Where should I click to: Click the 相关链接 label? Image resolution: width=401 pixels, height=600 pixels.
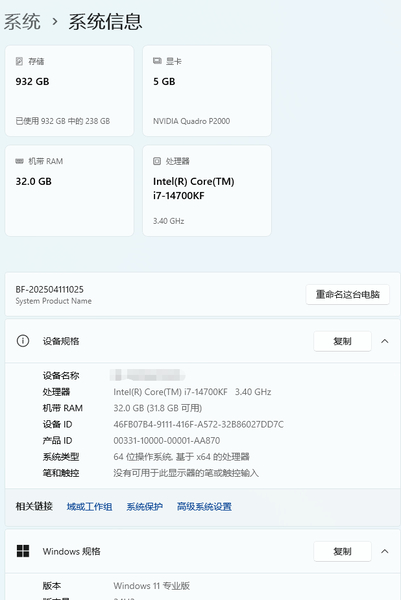[34, 506]
